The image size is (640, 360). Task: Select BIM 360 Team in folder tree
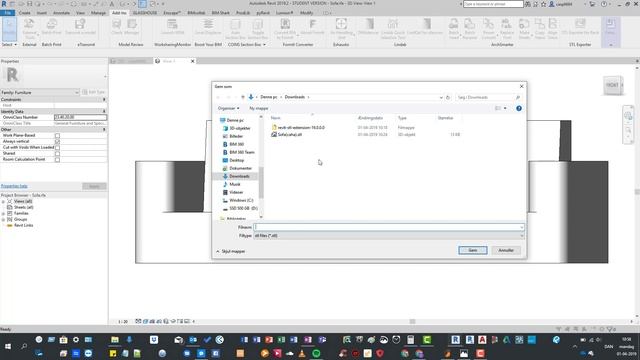click(x=242, y=152)
